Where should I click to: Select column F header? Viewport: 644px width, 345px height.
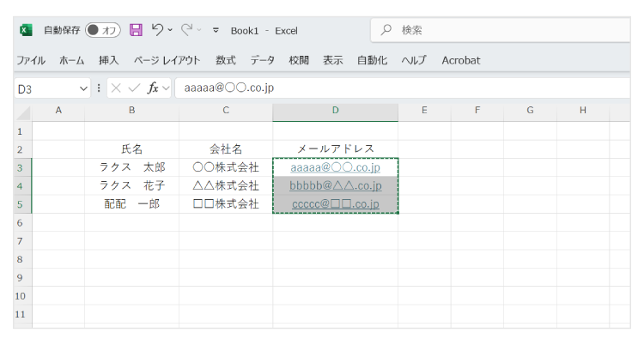click(x=477, y=111)
